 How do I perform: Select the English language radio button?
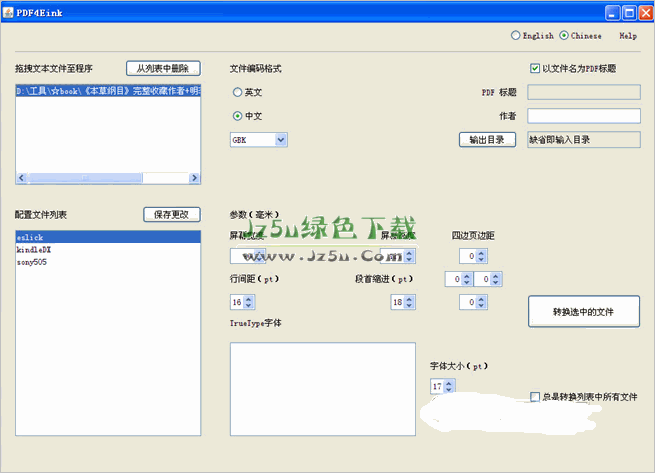coord(515,36)
